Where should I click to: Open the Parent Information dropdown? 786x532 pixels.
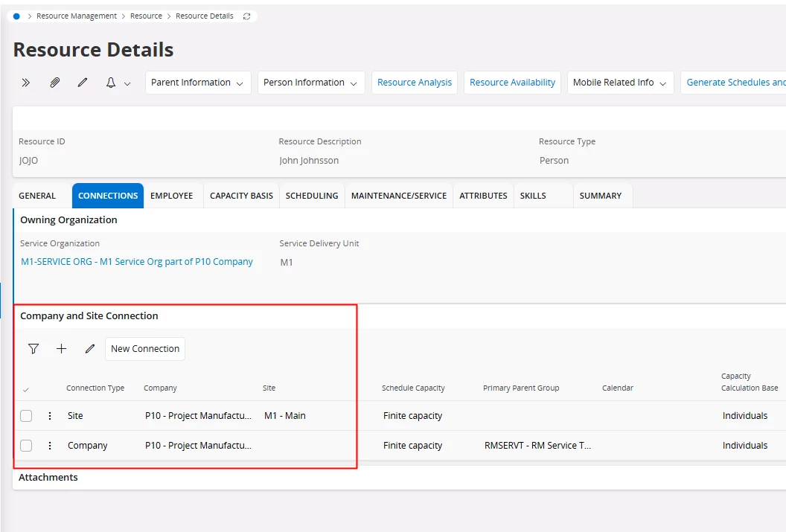pyautogui.click(x=198, y=83)
